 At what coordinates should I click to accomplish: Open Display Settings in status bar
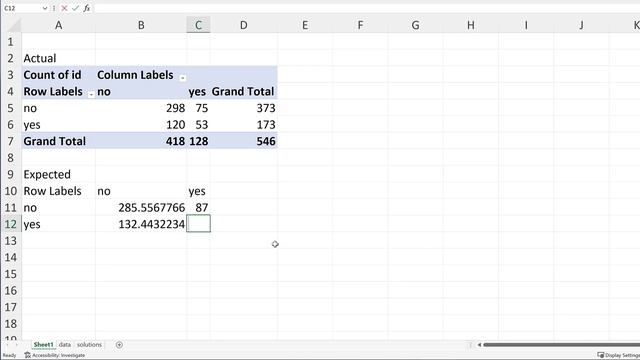click(x=618, y=355)
